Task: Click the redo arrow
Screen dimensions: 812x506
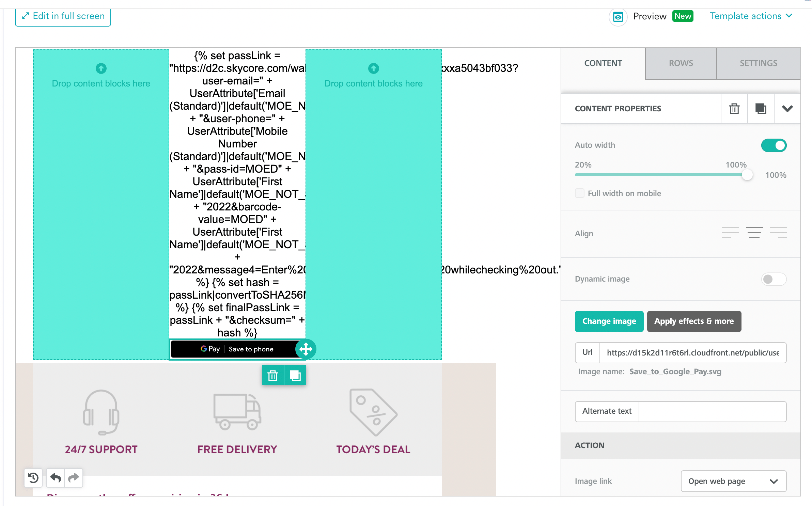Action: (x=73, y=478)
